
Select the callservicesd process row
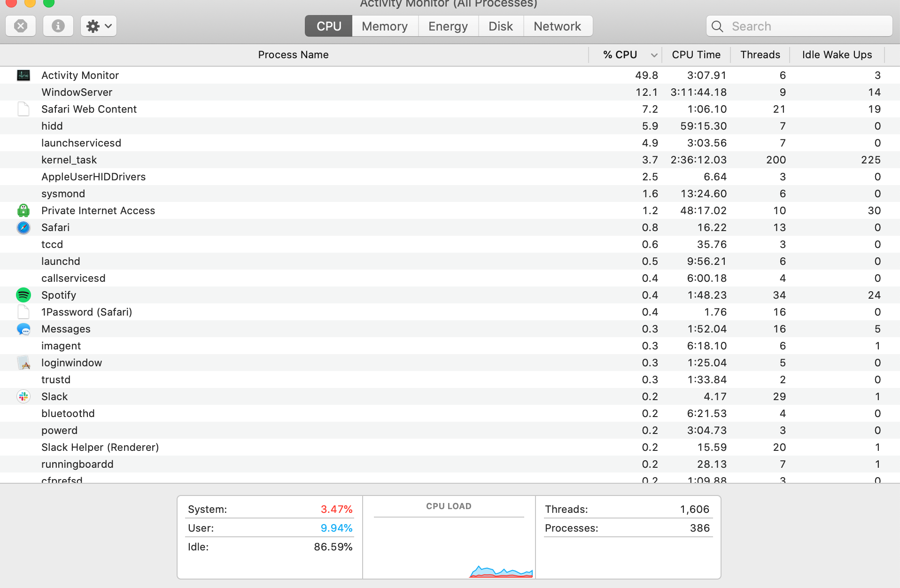450,278
